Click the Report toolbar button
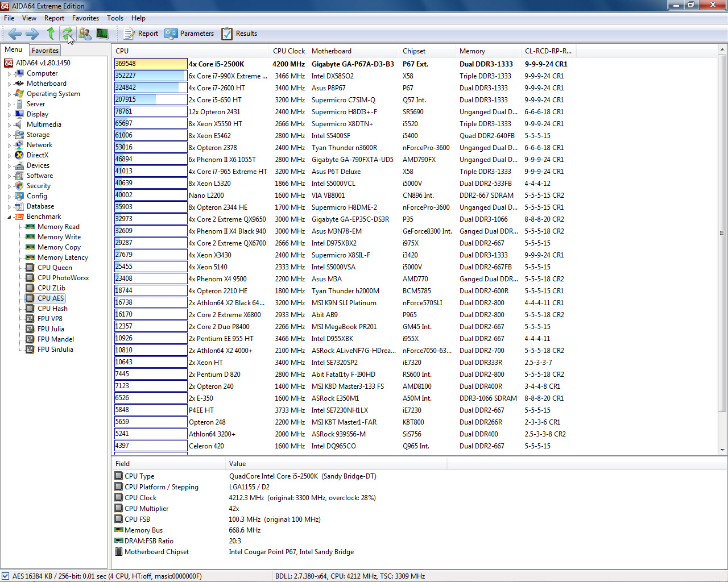This screenshot has width=728, height=582. [x=141, y=34]
